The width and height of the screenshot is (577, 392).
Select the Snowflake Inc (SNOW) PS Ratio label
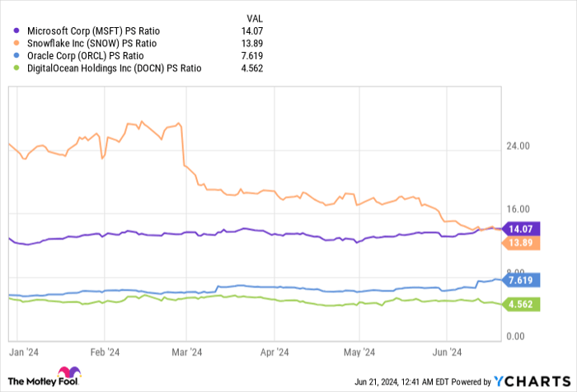92,44
